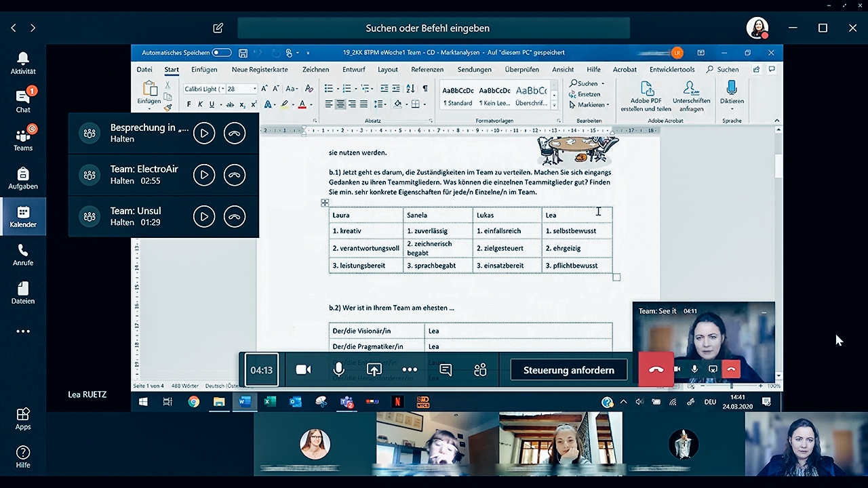
Task: Select the Texthervorhebungsfarbe (highlight) icon
Action: click(283, 104)
